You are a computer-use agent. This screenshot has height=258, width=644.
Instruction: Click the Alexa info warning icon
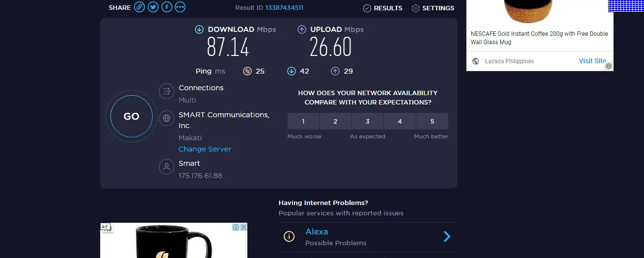[x=289, y=236]
